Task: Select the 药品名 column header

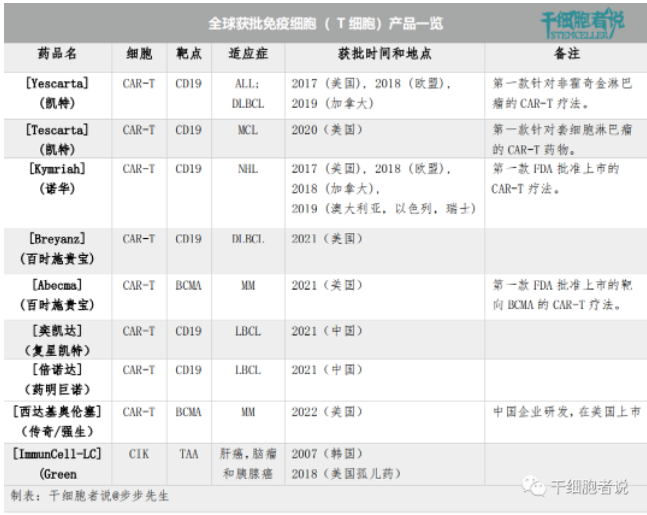Action: point(57,54)
